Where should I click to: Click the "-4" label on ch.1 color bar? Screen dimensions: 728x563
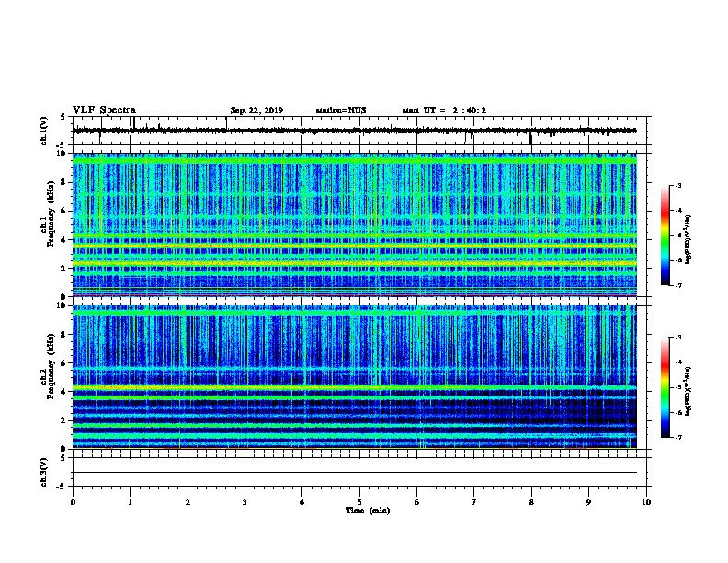click(x=677, y=211)
